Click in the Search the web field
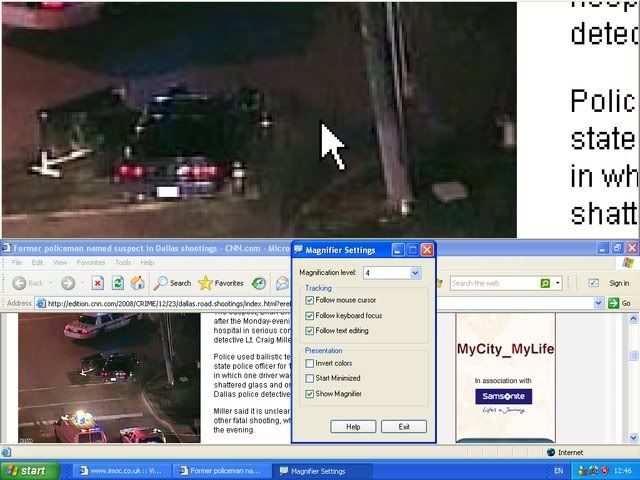 coord(495,283)
